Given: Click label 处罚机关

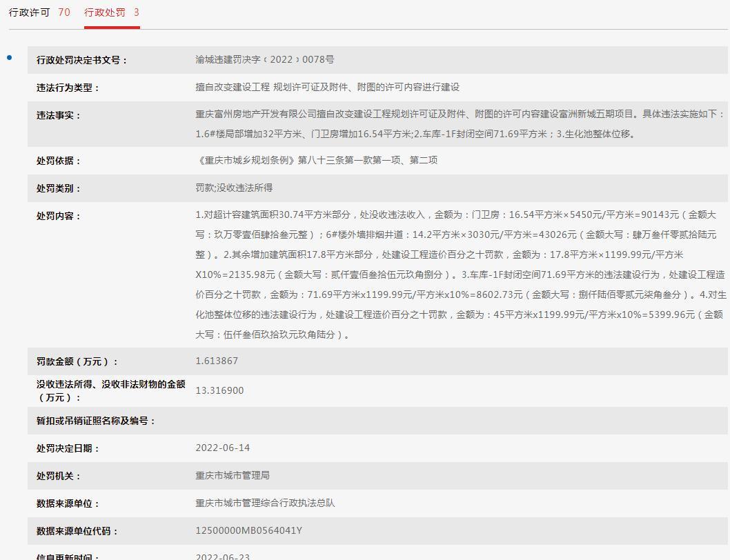Looking at the screenshot, I should pyautogui.click(x=58, y=476).
